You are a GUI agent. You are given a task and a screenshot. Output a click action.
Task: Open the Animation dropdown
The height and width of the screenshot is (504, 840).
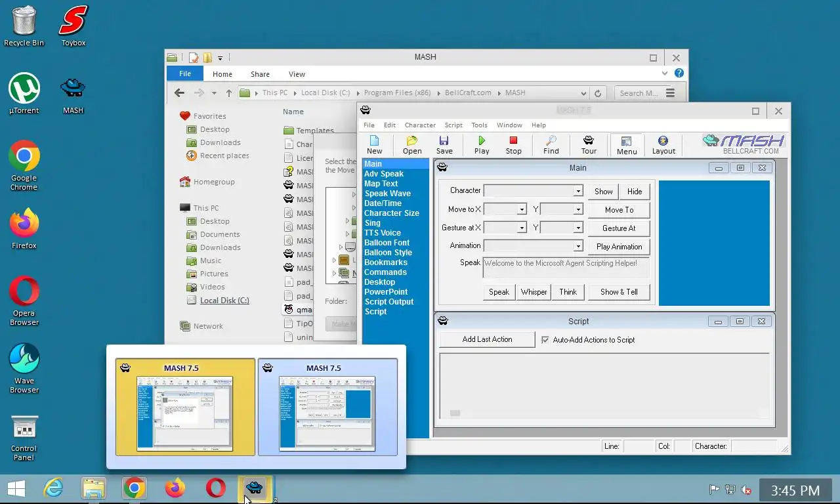[x=578, y=246]
